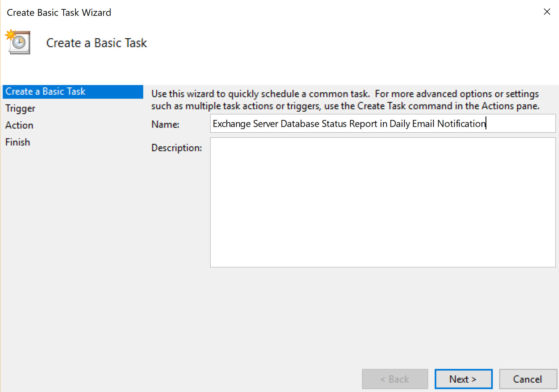559x392 pixels.
Task: Go to the Finish step
Action: (x=17, y=142)
